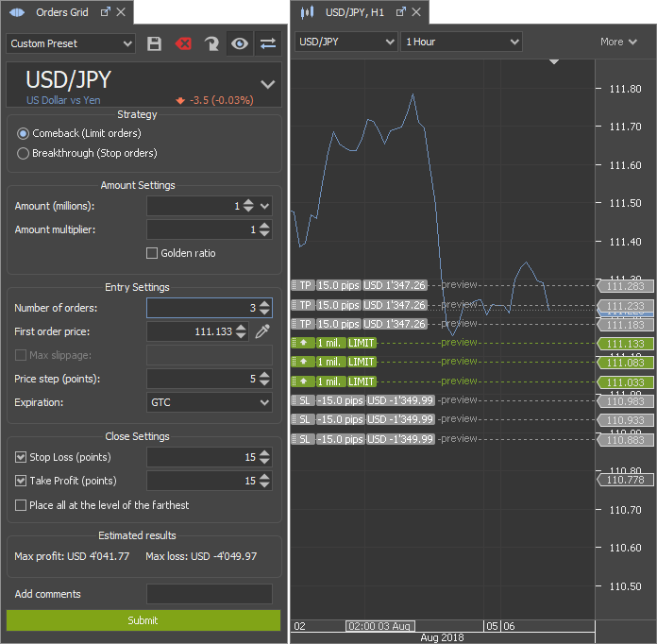The width and height of the screenshot is (657, 644).
Task: Save the current preset with disk icon
Action: point(154,43)
